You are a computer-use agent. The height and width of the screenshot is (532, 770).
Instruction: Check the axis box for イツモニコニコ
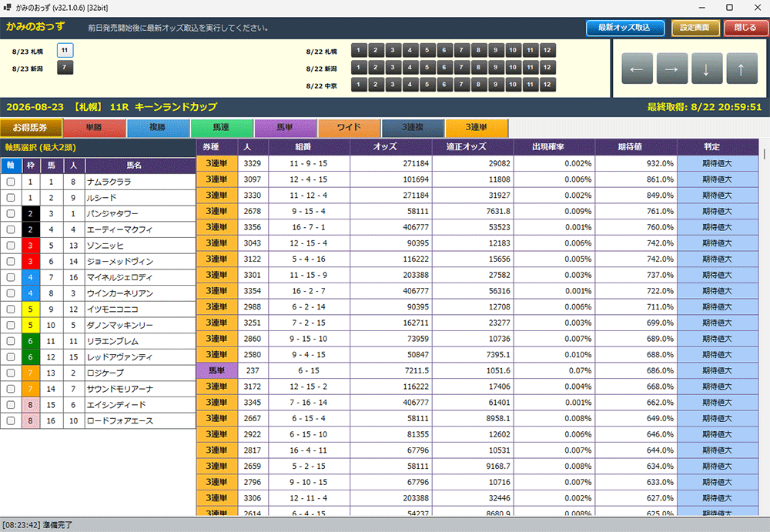coord(11,309)
